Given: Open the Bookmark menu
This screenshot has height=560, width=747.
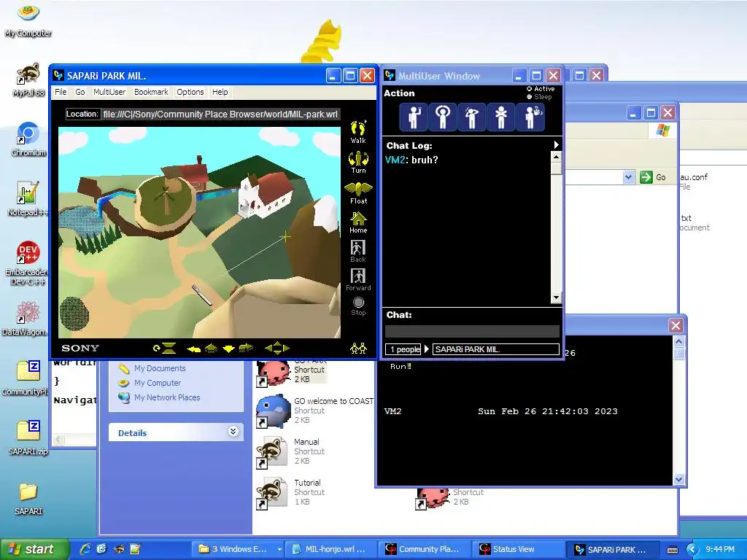Looking at the screenshot, I should point(151,92).
